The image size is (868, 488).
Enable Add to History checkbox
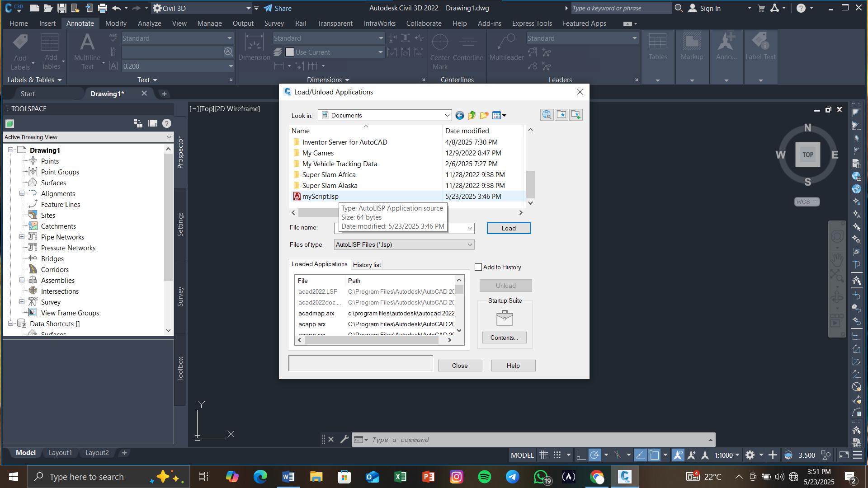pyautogui.click(x=478, y=267)
